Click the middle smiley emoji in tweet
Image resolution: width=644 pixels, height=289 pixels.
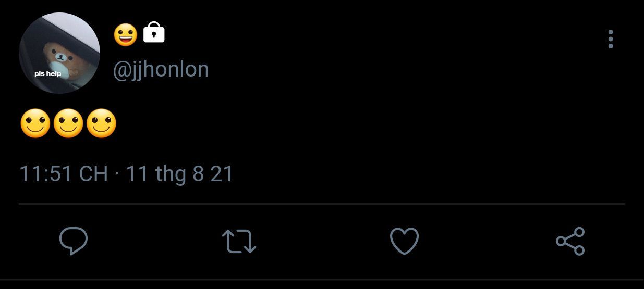[x=68, y=123]
